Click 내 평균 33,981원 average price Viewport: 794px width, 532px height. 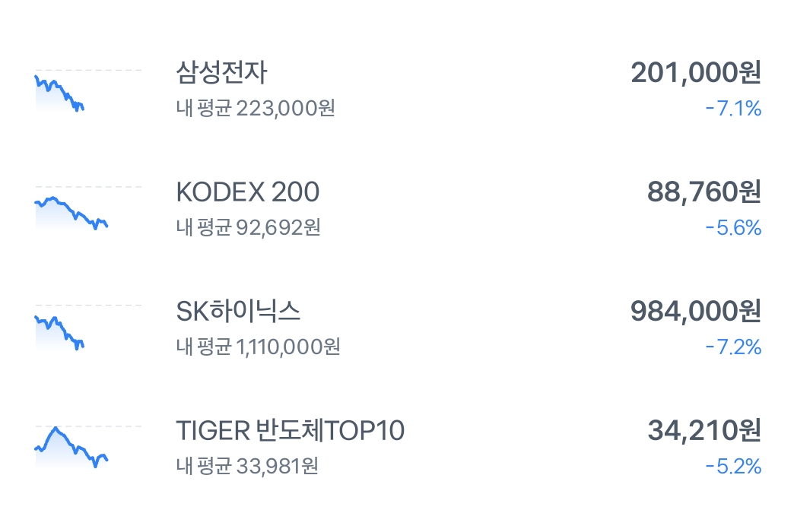click(x=247, y=466)
